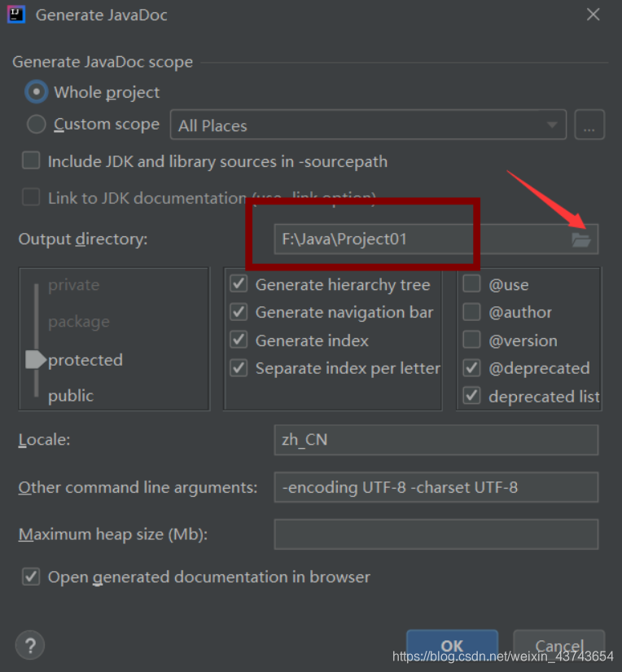
Task: Uncheck Generate hierarchy tree
Action: [239, 284]
